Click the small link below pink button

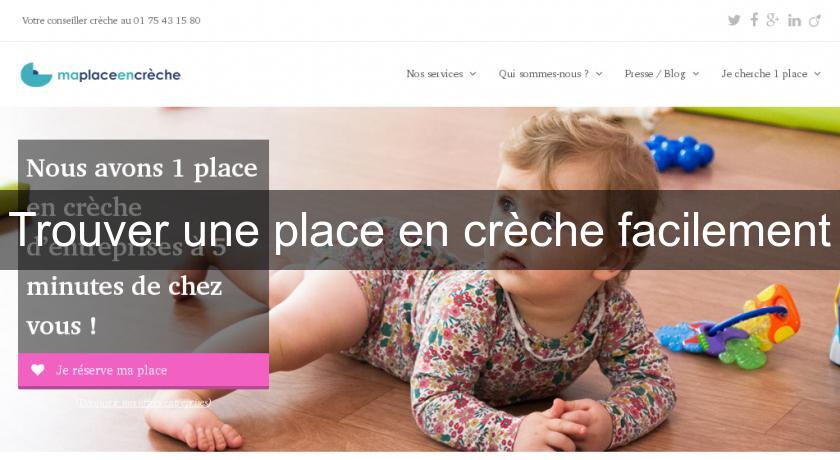click(x=144, y=402)
